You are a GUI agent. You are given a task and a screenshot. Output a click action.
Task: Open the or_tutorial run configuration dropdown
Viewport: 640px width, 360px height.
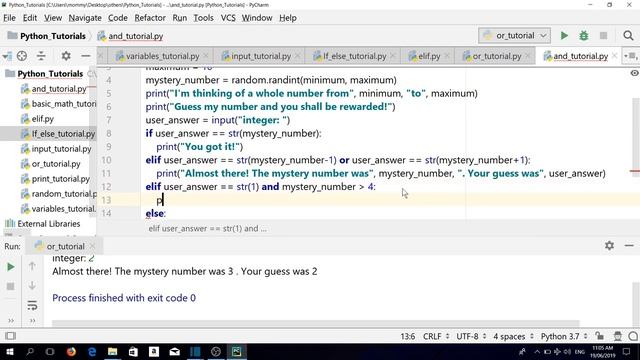[514, 36]
